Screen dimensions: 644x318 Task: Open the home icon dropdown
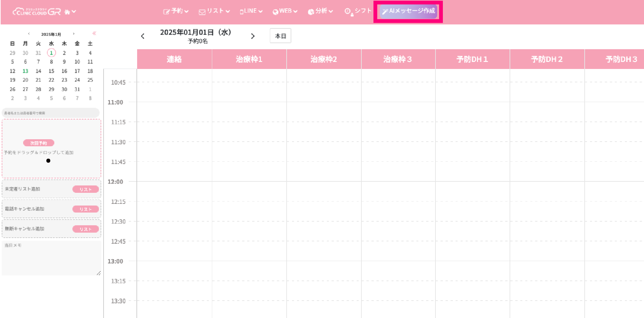[70, 12]
